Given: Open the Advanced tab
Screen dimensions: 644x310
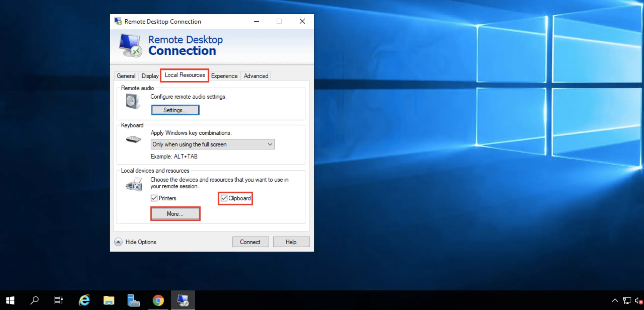Looking at the screenshot, I should (x=256, y=76).
